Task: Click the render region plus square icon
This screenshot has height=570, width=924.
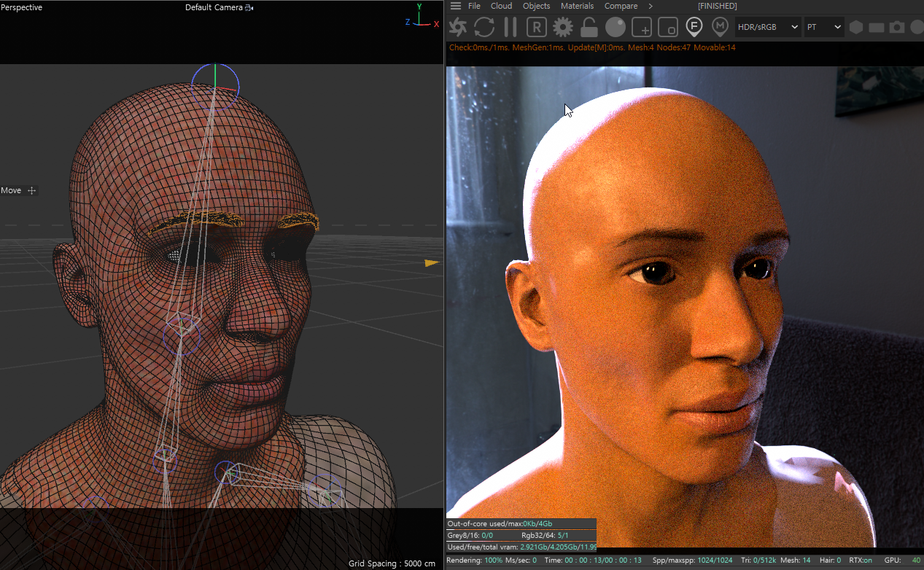Action: [x=642, y=28]
